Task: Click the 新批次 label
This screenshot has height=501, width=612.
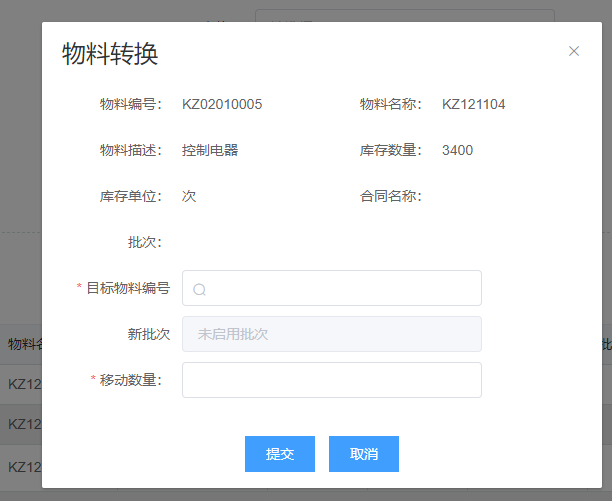Action: tap(148, 334)
